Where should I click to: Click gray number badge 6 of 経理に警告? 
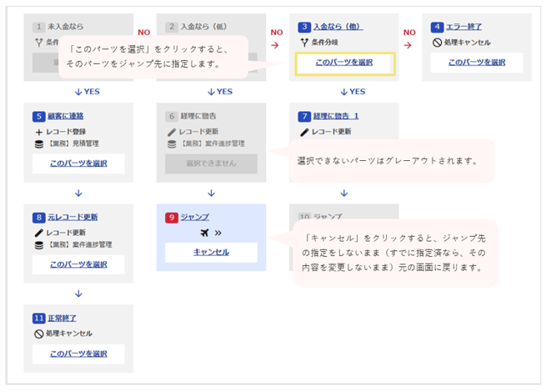point(172,117)
